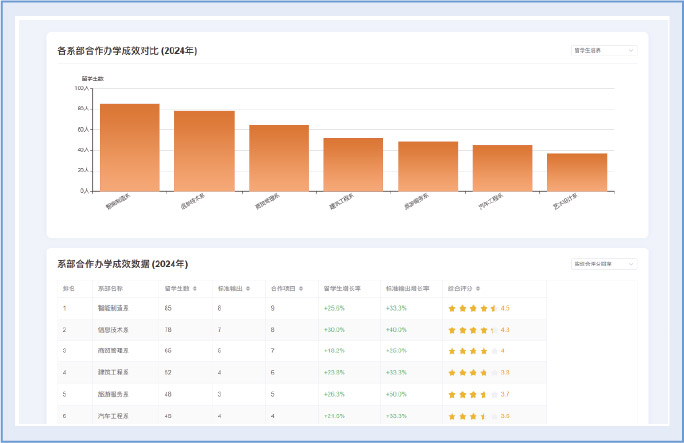
Task: Click the shortest bar for 艺术设计系
Action: 577,171
